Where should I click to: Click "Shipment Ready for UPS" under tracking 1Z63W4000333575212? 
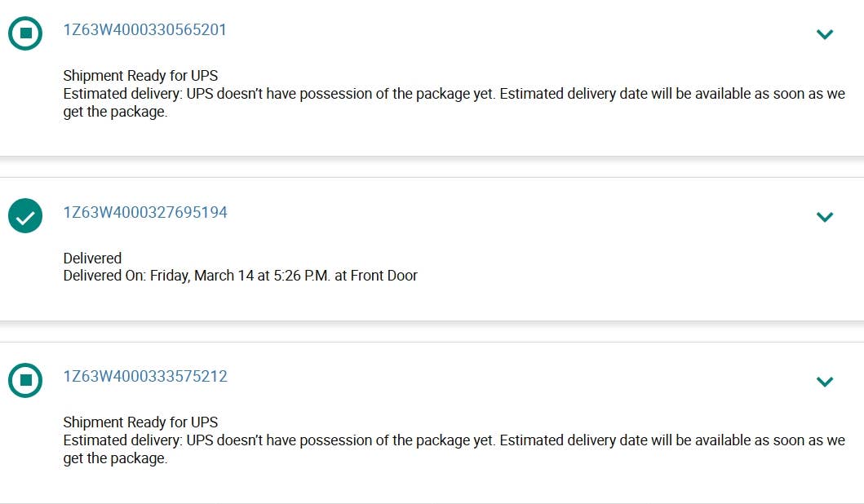[x=140, y=422]
